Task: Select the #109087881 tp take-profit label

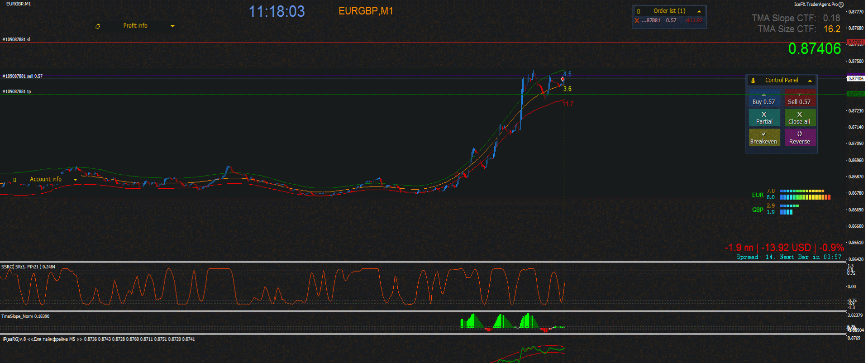Action: click(x=17, y=92)
